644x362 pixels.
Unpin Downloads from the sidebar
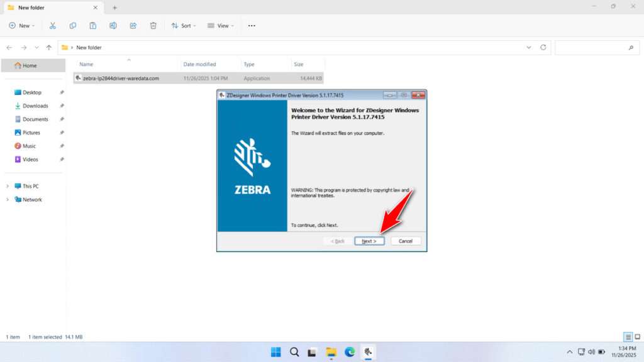click(61, 106)
